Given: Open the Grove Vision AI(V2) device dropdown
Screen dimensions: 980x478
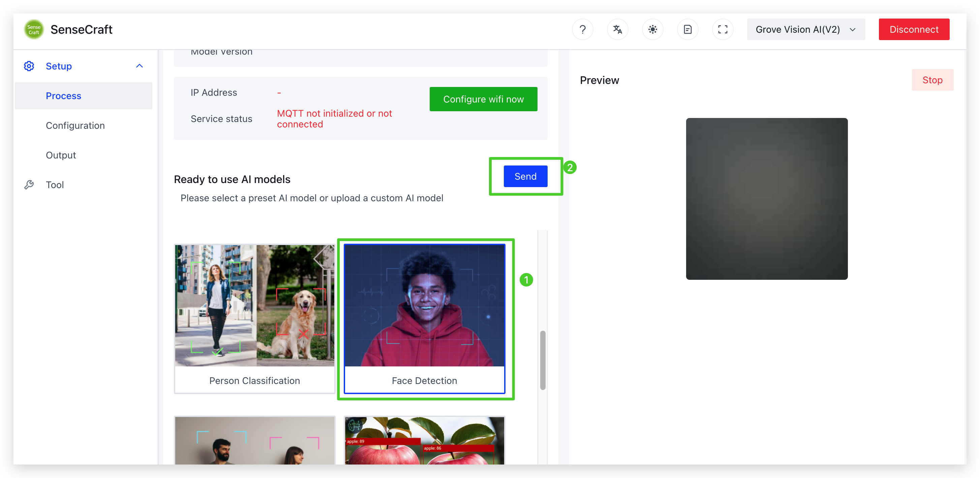Looking at the screenshot, I should tap(806, 29).
